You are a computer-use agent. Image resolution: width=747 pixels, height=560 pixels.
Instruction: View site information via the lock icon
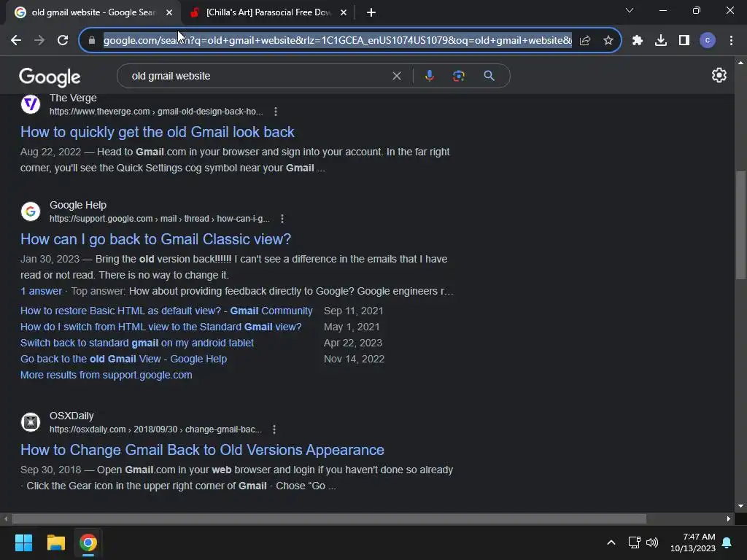tap(92, 41)
